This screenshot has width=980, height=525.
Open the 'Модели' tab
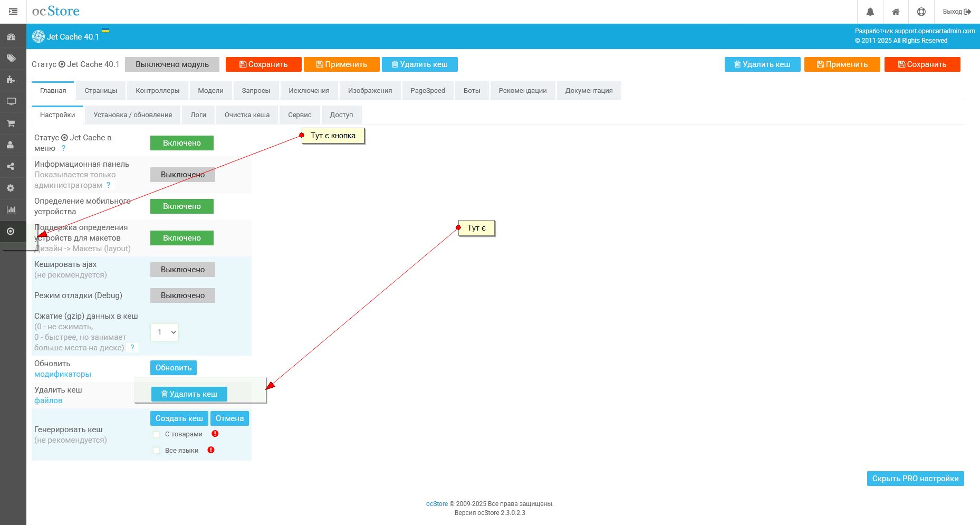pyautogui.click(x=210, y=91)
